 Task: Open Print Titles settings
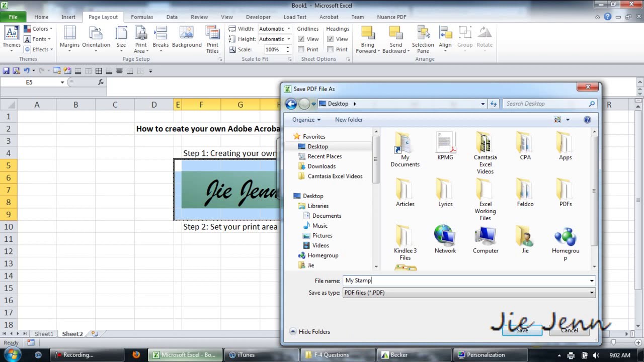pyautogui.click(x=212, y=39)
